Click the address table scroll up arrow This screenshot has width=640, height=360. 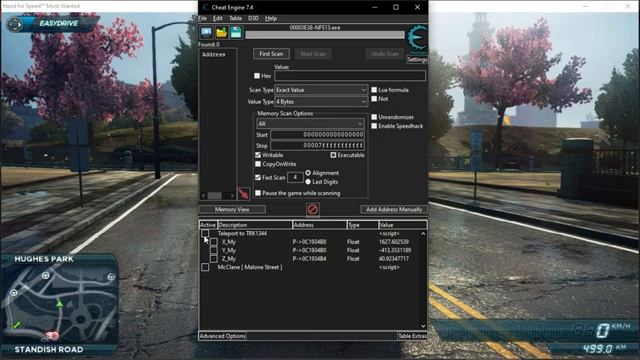click(x=423, y=233)
